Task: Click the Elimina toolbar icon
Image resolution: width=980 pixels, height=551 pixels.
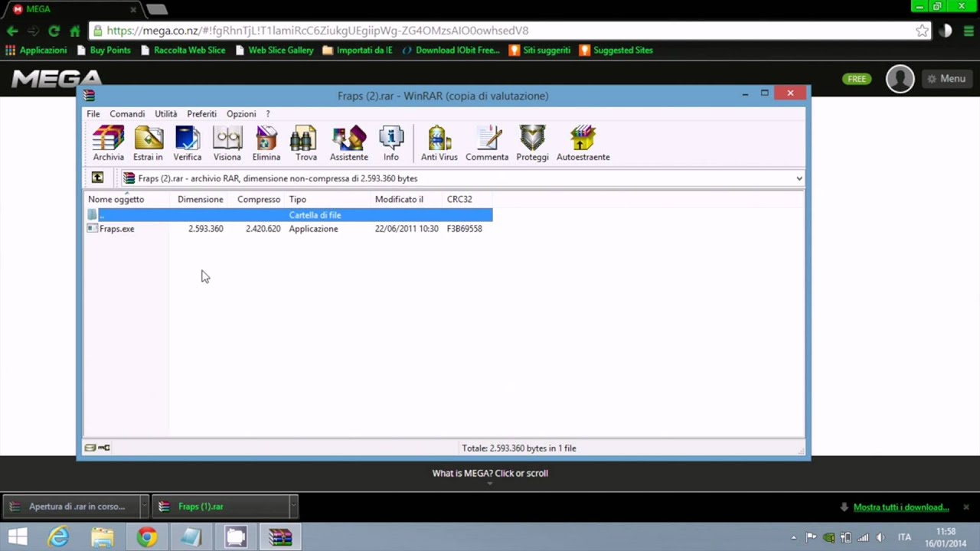Action: (266, 144)
